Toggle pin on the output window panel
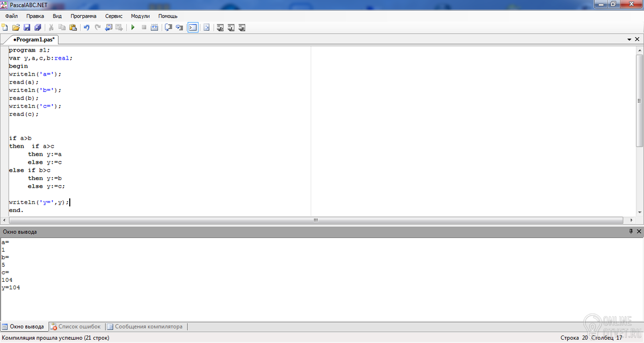The width and height of the screenshot is (644, 343). 631,231
